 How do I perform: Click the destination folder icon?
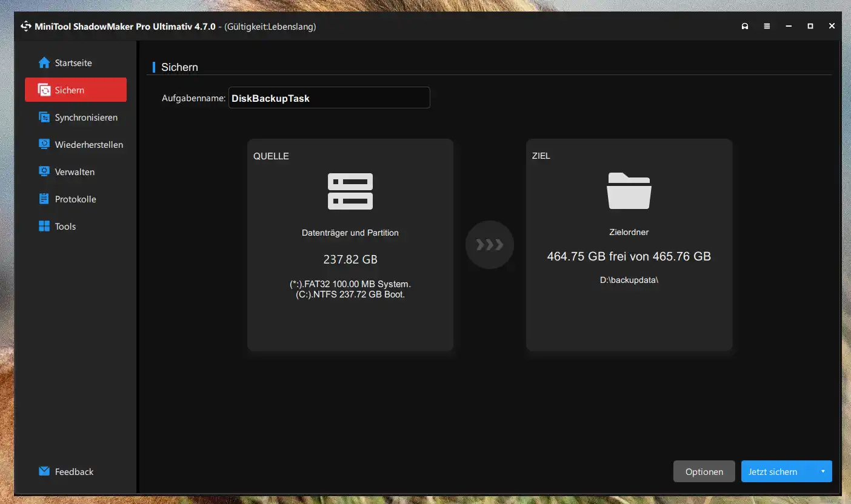coord(629,191)
